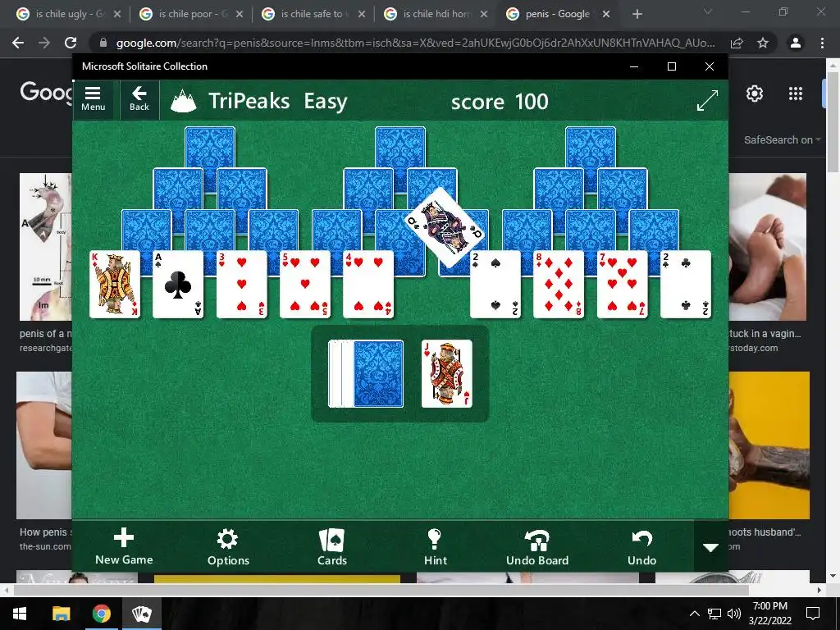Play the 2 of Spades card
This screenshot has height=630, width=840.
(x=495, y=285)
